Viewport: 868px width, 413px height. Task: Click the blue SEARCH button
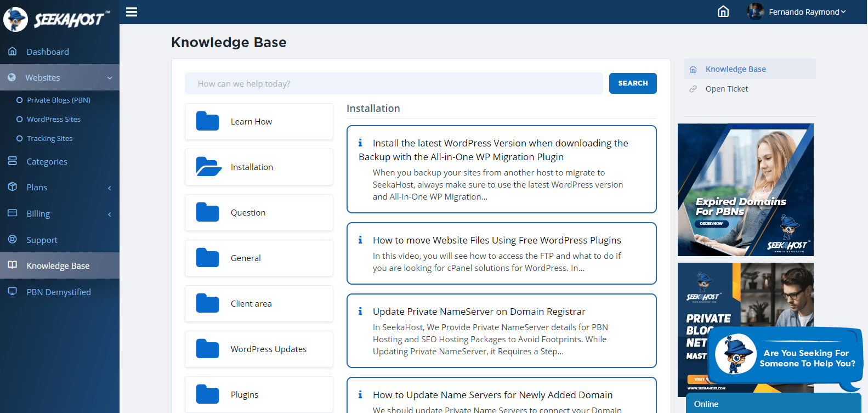click(633, 83)
